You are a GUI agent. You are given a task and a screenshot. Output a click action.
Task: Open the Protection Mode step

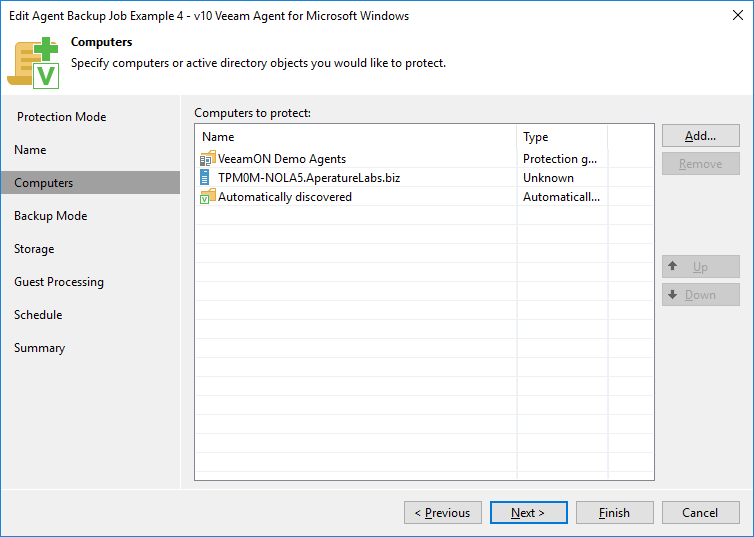coord(62,117)
